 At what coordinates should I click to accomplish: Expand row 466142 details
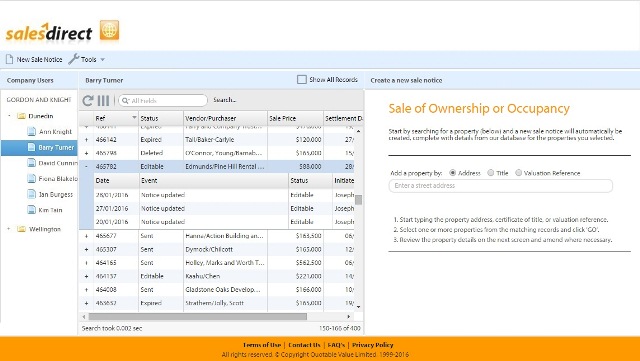click(86, 140)
